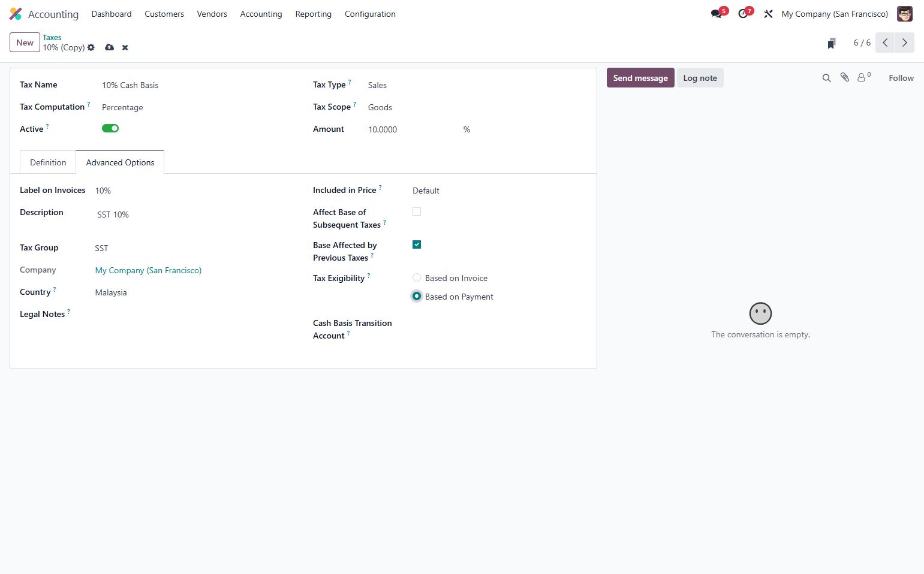Save record with the cloud upload icon
The height and width of the screenshot is (574, 924).
tap(109, 47)
